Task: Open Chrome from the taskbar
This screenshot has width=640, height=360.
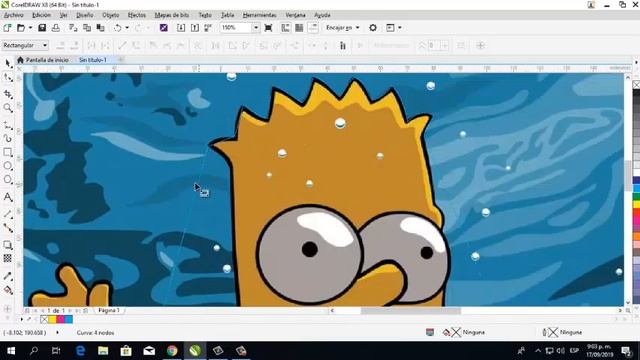Action: (172, 351)
